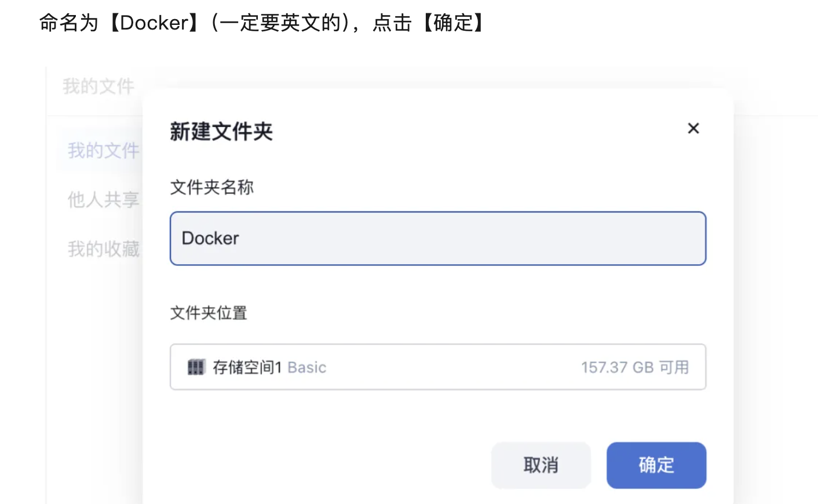
Task: Go to 我的收藏 in the sidebar
Action: coord(103,249)
